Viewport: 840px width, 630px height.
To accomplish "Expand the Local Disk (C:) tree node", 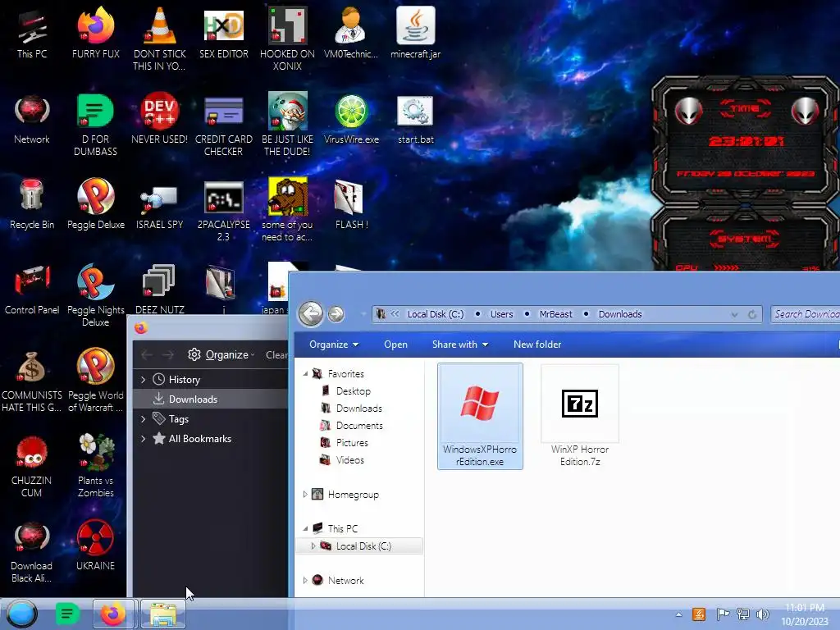I will click(x=313, y=546).
